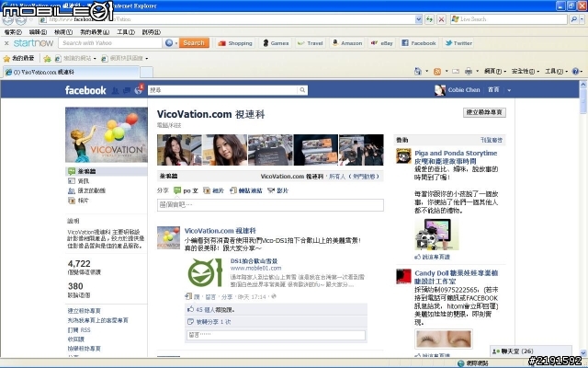Click the magnifier icon in Facebook search
Image resolution: width=588 pixels, height=368 pixels.
(x=302, y=90)
